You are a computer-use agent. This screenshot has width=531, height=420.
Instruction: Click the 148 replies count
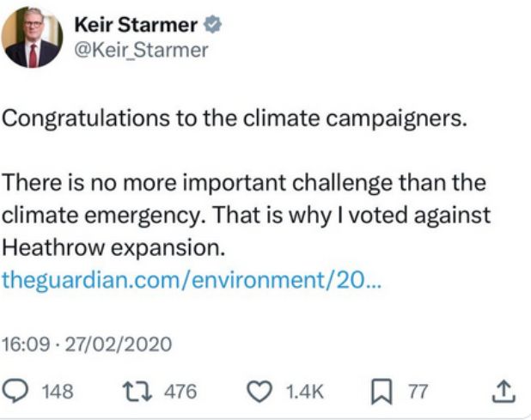(58, 392)
